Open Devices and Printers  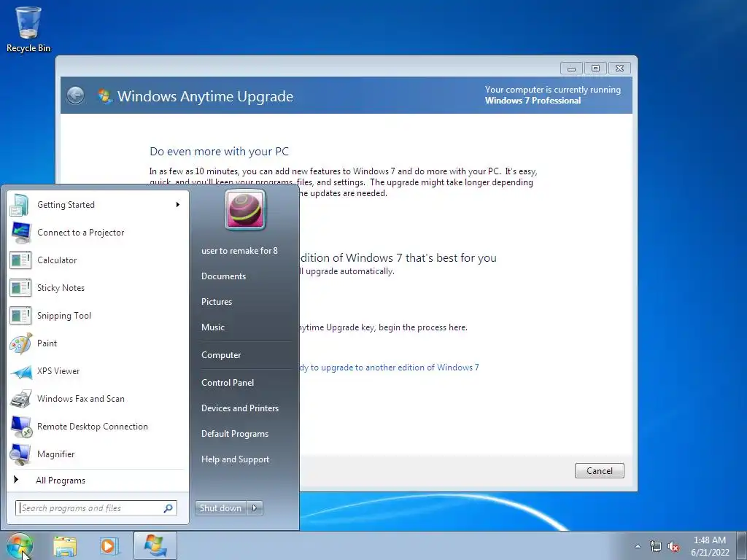(240, 408)
